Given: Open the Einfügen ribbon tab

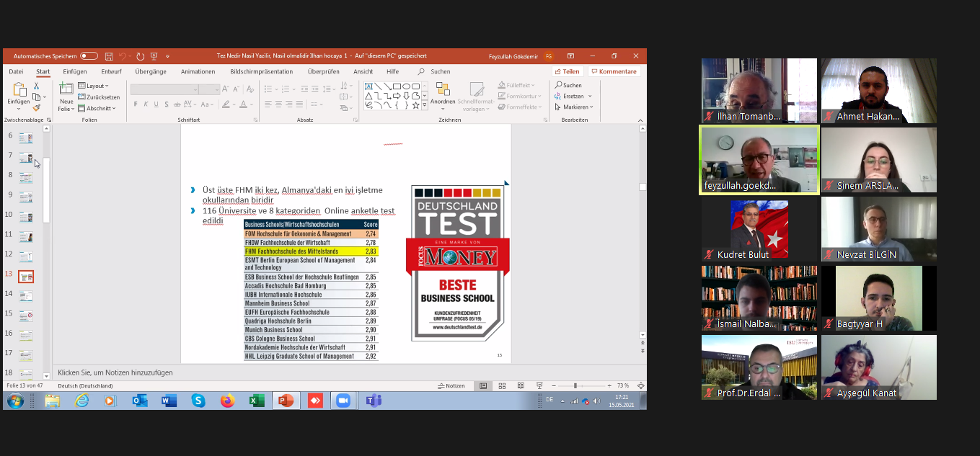Looking at the screenshot, I should click(74, 72).
